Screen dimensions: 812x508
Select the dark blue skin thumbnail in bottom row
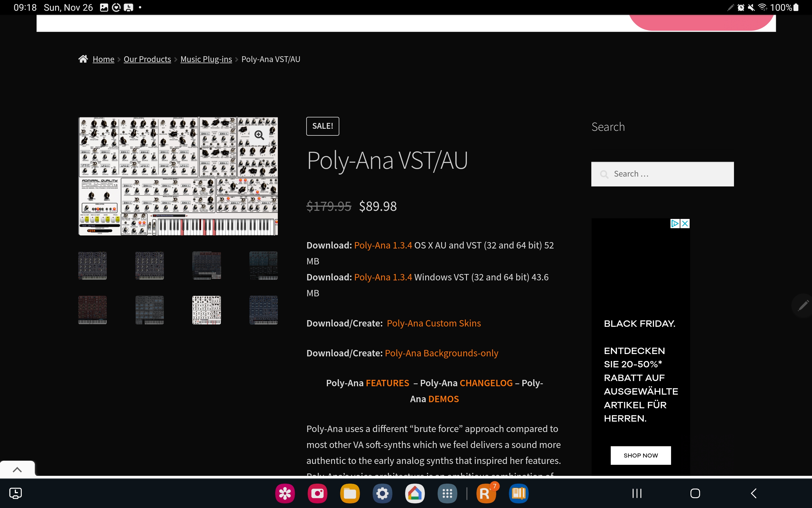[x=263, y=310]
